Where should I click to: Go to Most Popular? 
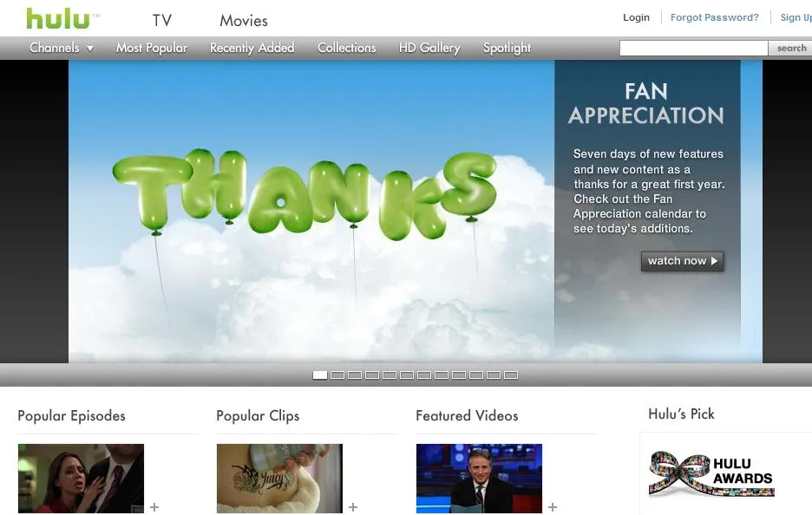point(152,48)
